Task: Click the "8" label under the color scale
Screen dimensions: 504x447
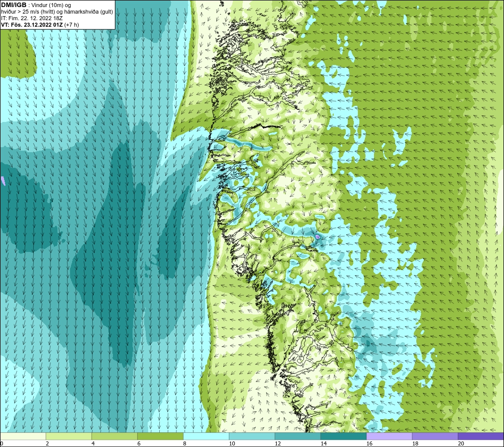Action: point(185,443)
